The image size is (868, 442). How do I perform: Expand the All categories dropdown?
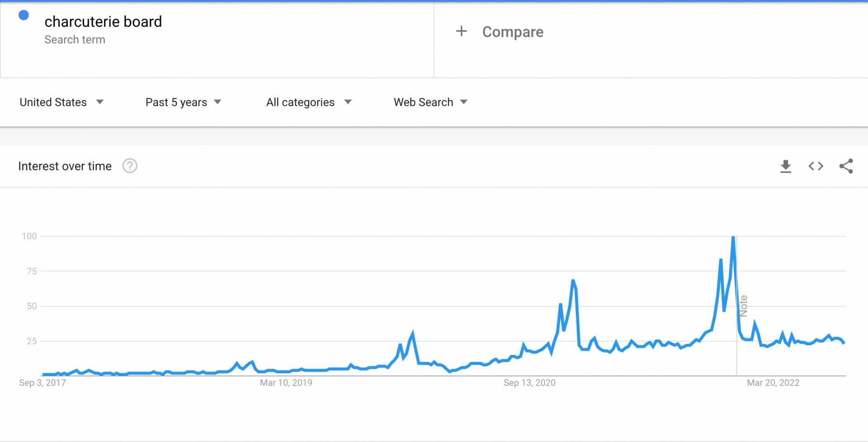point(309,102)
